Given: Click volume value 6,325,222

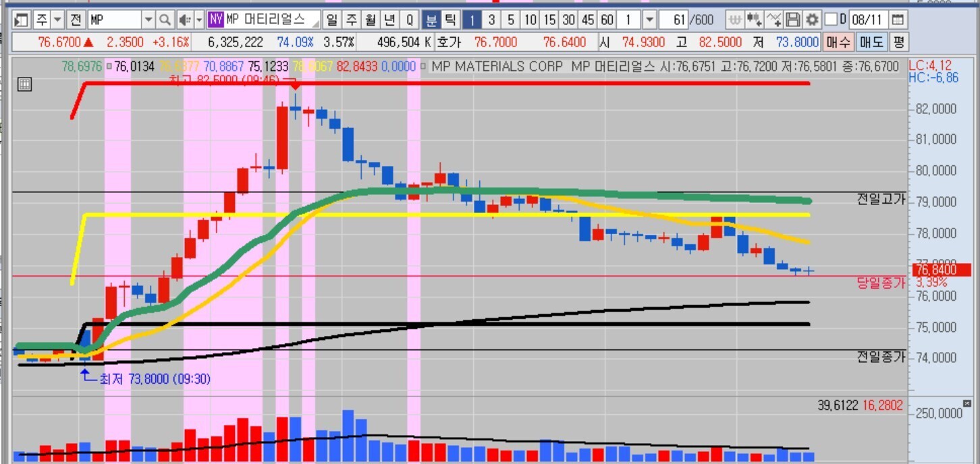Looking at the screenshot, I should tap(236, 42).
